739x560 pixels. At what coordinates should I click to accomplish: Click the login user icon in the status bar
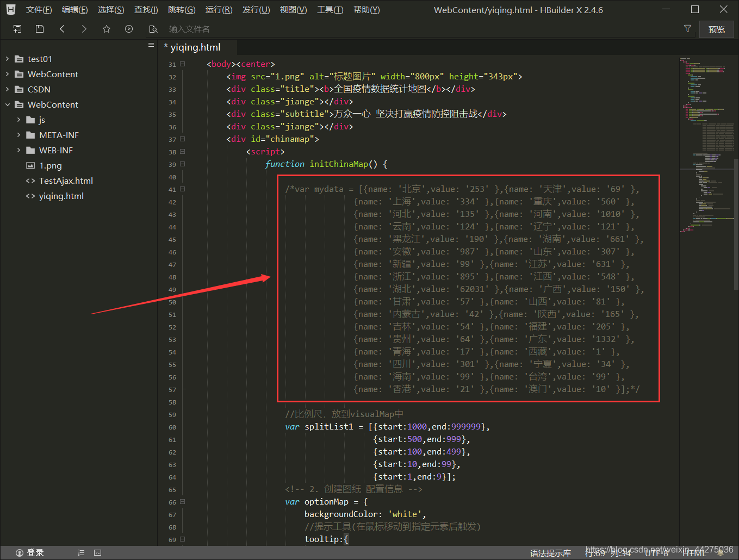20,552
